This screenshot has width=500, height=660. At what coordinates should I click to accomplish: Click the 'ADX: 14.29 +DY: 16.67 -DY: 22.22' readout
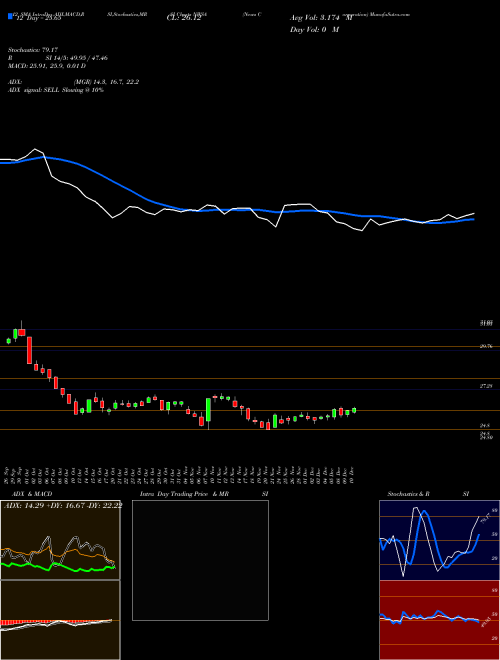(x=63, y=506)
